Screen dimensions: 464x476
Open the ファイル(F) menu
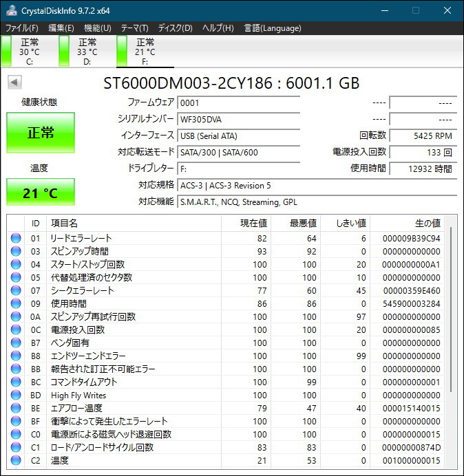click(x=22, y=28)
